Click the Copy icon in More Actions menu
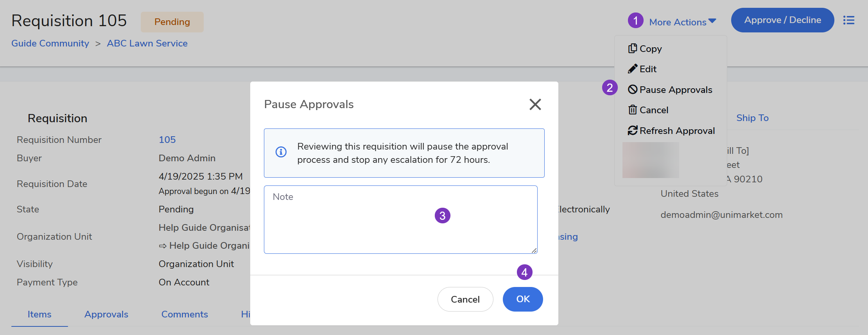Viewport: 868px width, 335px height. tap(632, 48)
